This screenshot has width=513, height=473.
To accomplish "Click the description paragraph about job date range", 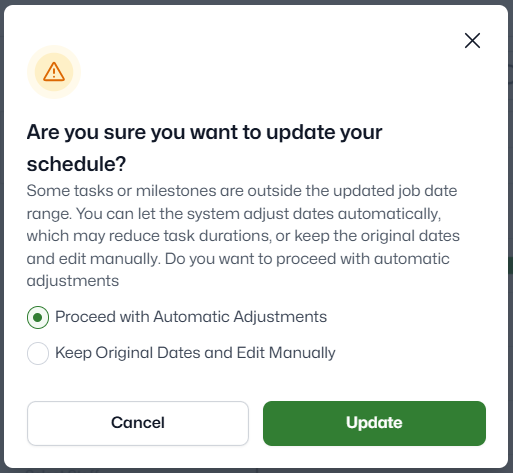I will pyautogui.click(x=243, y=236).
